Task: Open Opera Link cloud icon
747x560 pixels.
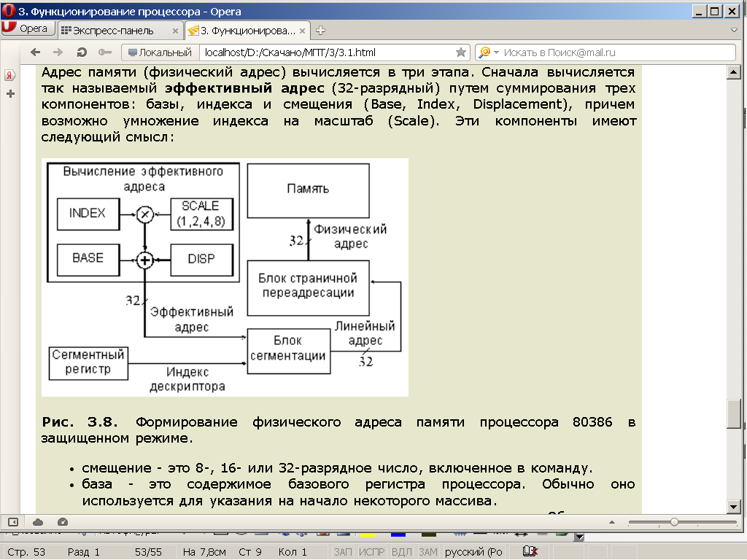Action: (x=38, y=522)
